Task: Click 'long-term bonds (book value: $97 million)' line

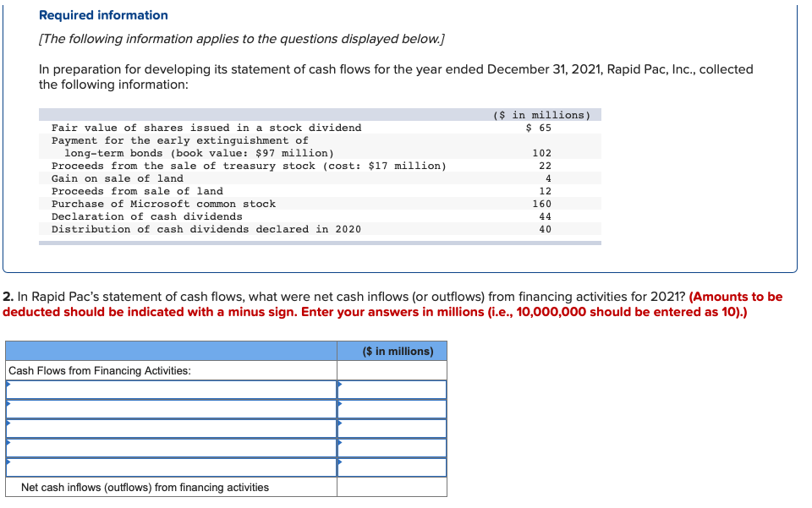Action: click(x=200, y=153)
